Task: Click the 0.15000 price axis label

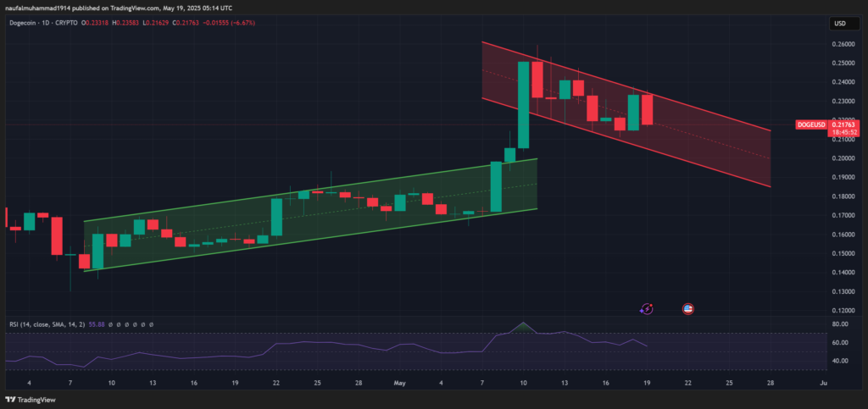Action: click(843, 253)
